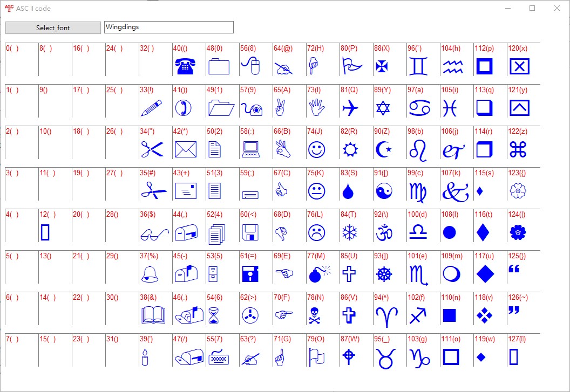Click the scissors symbol under 34(")
This screenshot has height=392, width=570.
(x=152, y=149)
